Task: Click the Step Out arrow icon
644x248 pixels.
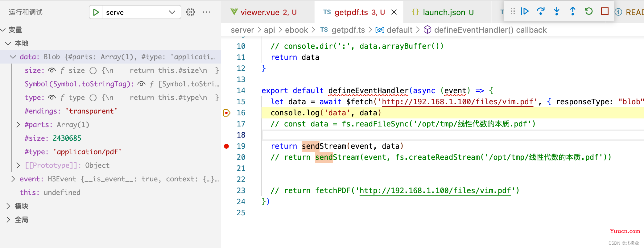Action: (573, 11)
